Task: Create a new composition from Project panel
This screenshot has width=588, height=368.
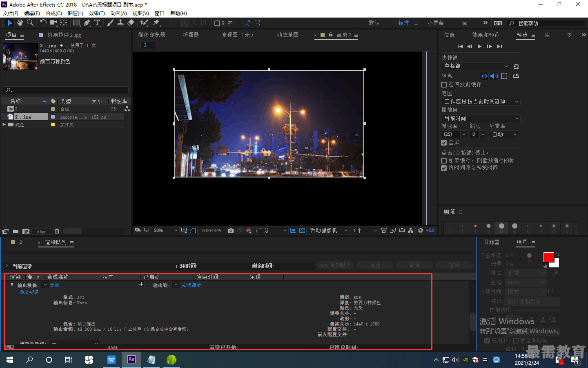Action: coord(26,231)
